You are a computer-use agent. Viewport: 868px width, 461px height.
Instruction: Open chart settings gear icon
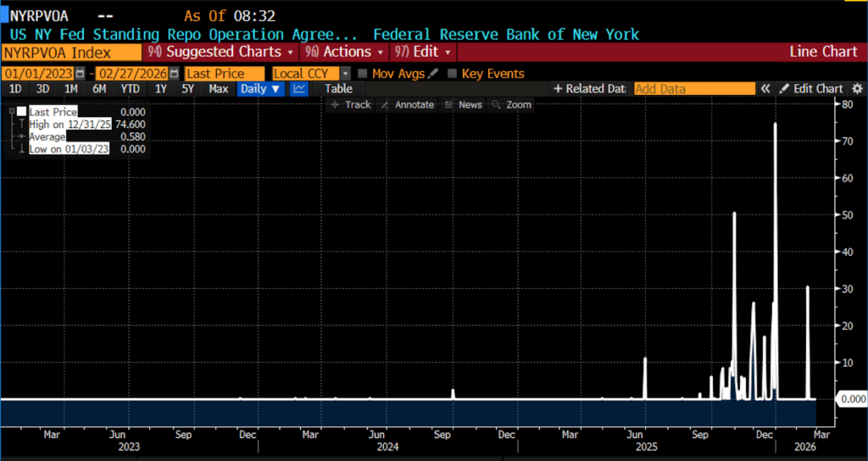857,89
